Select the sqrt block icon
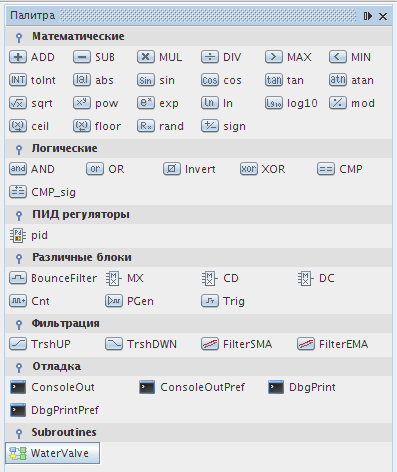 [18, 103]
